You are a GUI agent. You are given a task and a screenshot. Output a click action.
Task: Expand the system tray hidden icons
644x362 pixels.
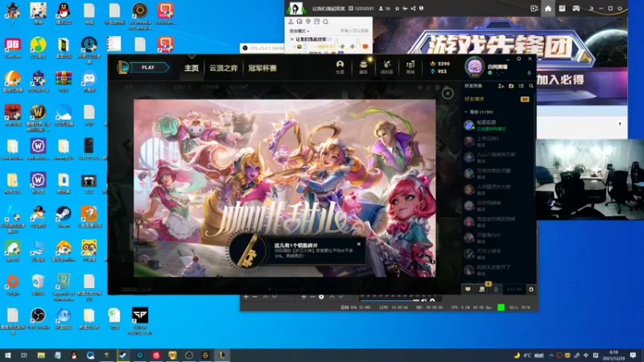(x=551, y=356)
